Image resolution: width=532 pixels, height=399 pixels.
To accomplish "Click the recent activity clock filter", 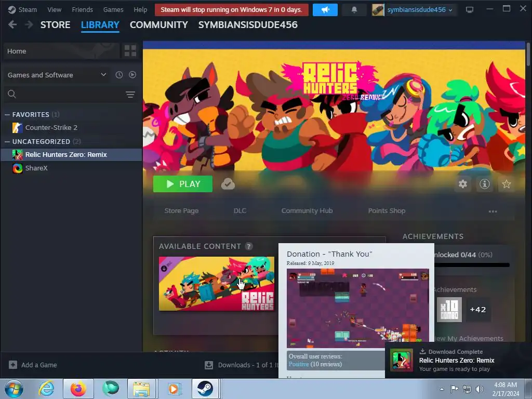I will (119, 75).
